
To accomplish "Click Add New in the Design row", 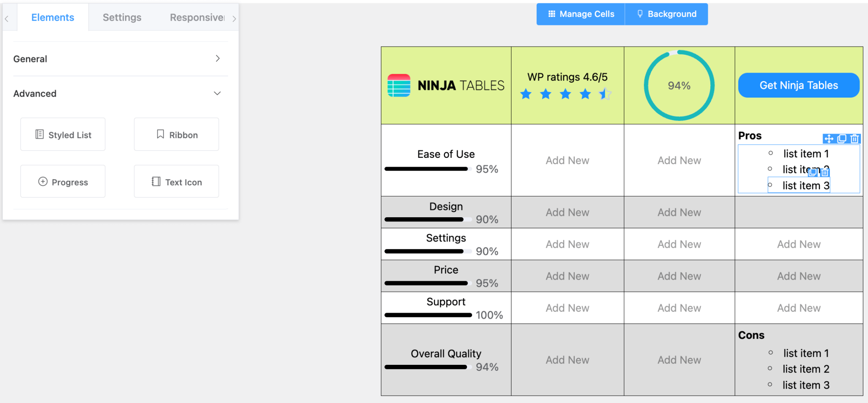I will (567, 212).
